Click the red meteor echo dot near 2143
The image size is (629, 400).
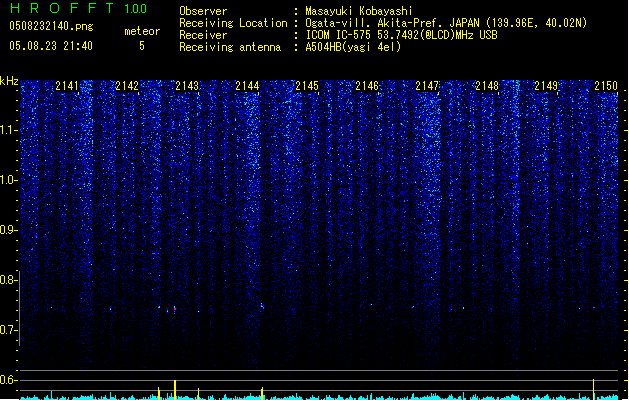point(175,309)
